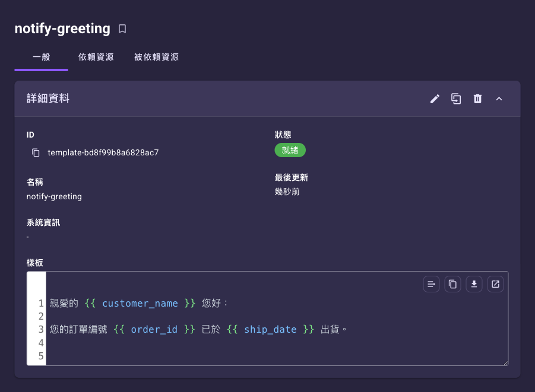Click the 狀態 field label
The image size is (535, 392).
tap(283, 135)
